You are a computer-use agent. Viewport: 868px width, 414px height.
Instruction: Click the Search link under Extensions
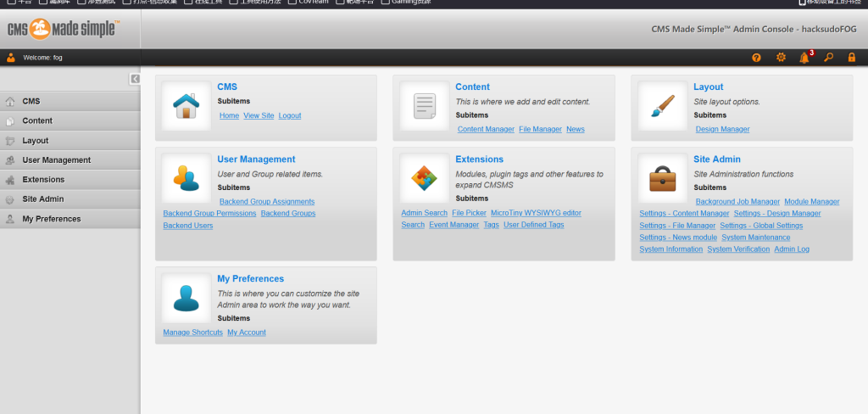pos(413,225)
